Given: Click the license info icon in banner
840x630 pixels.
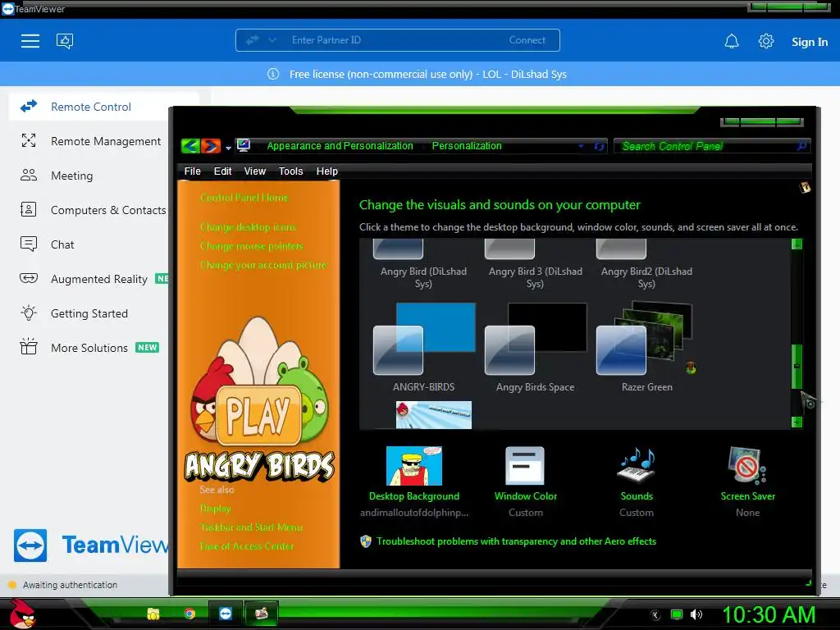Looking at the screenshot, I should [273, 74].
